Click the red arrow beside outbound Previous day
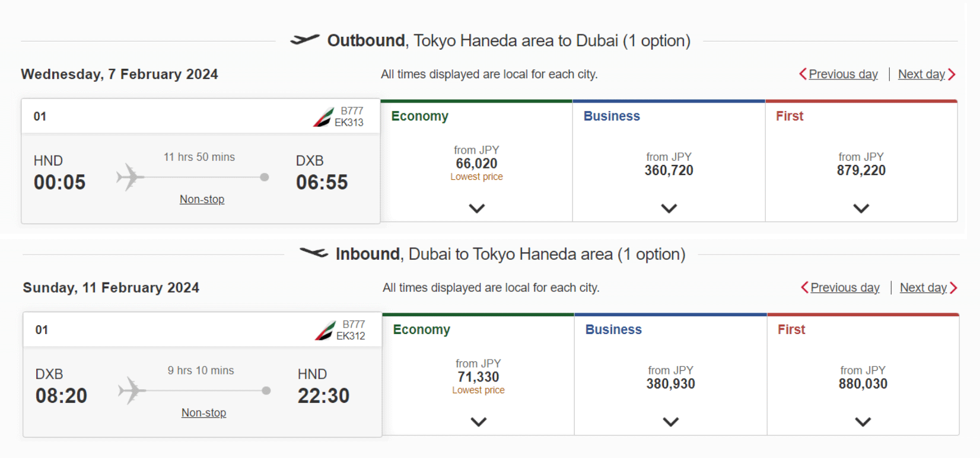The height and width of the screenshot is (458, 980). tap(803, 74)
